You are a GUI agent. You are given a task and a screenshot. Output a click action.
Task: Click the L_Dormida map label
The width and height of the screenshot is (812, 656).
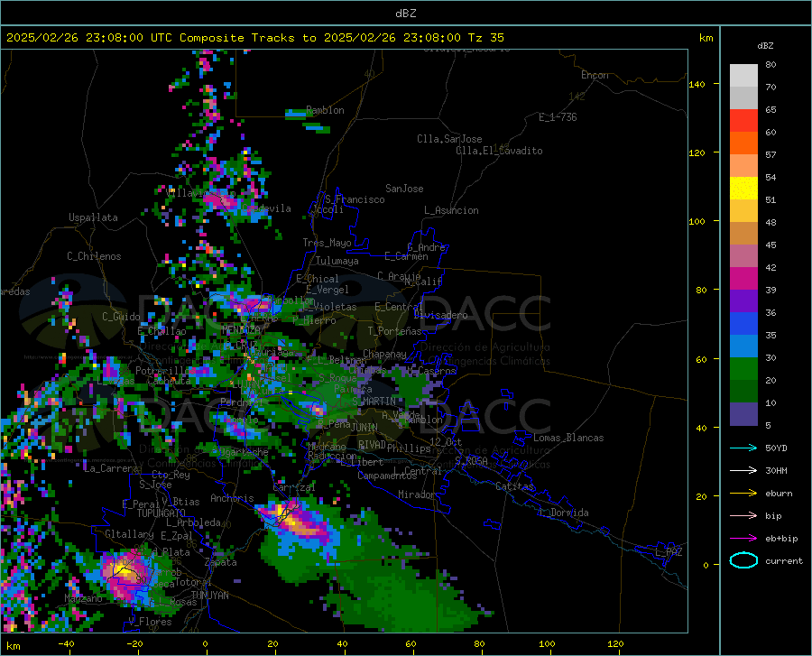click(x=563, y=513)
